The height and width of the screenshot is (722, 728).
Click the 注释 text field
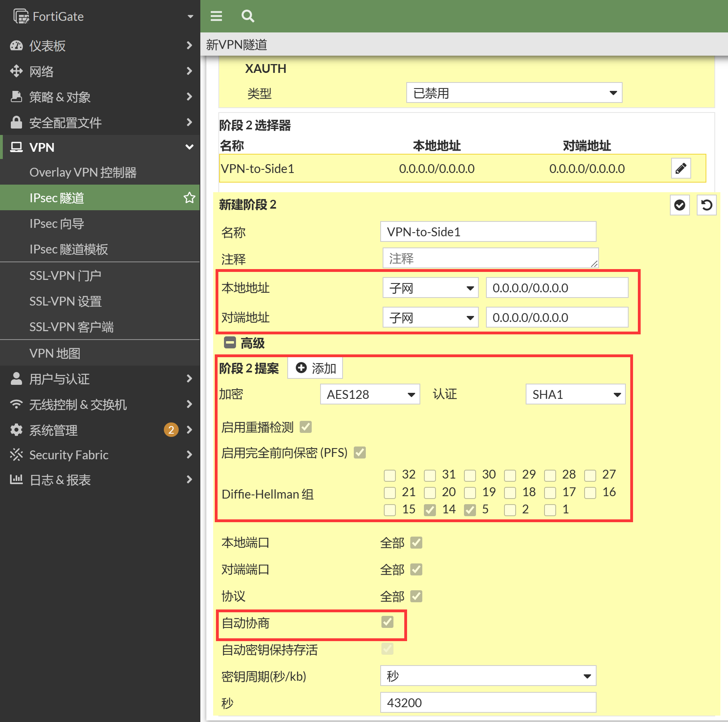point(490,258)
